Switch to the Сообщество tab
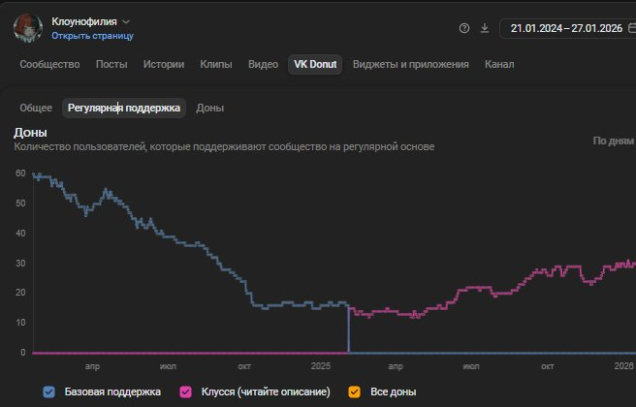Screen dimensions: 636x407 point(49,65)
